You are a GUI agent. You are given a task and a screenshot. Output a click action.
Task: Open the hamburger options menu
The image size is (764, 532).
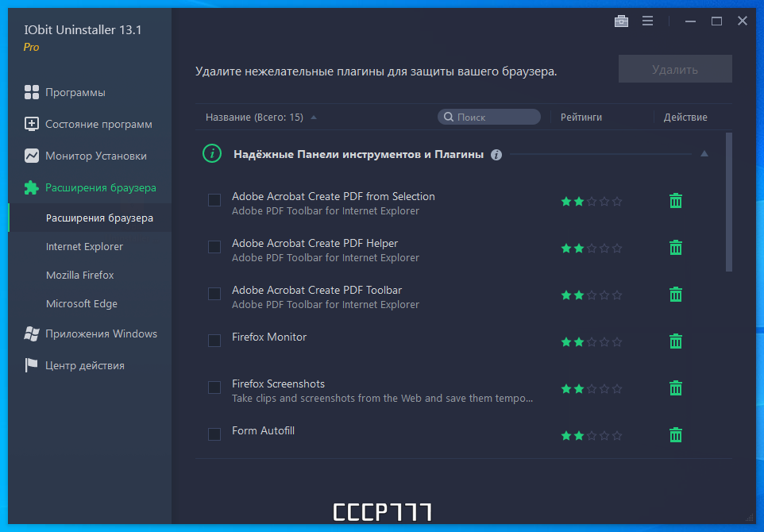coord(647,21)
